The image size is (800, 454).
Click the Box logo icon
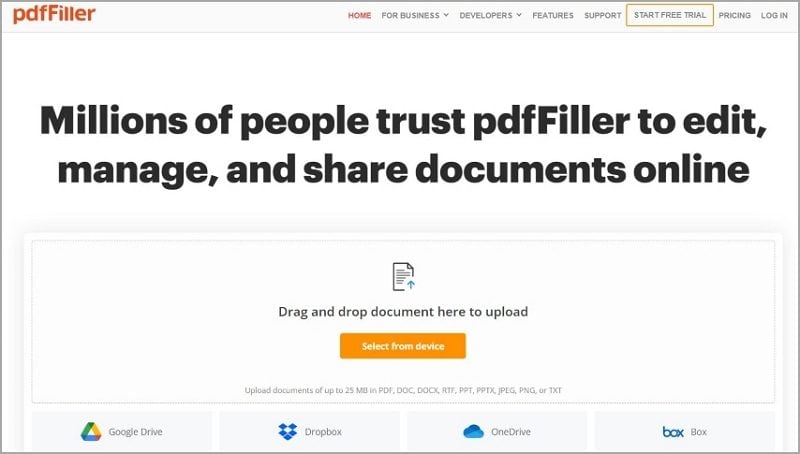pyautogui.click(x=673, y=432)
